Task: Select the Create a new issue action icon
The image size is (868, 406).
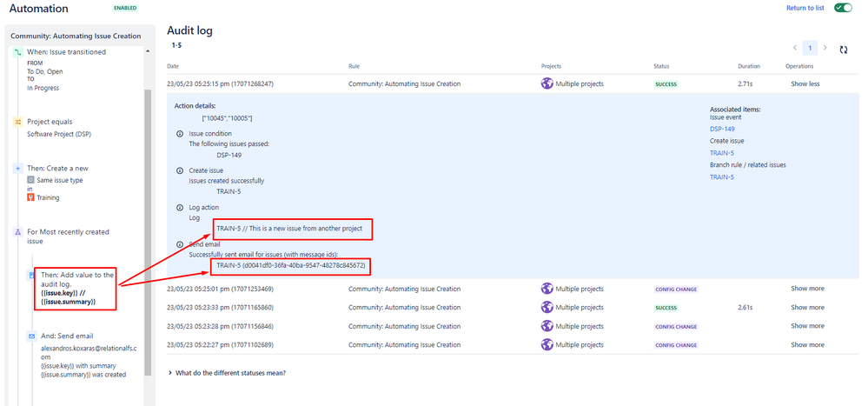Action: click(x=17, y=169)
